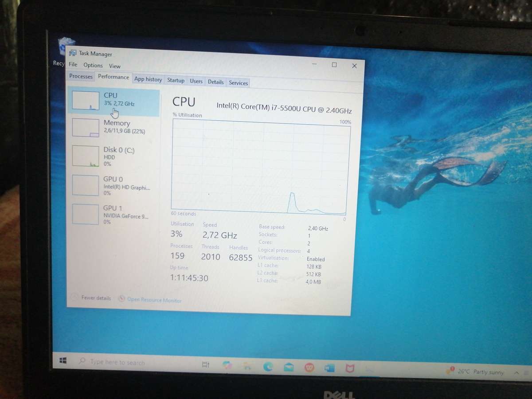Click the Task View taskbar icon
Viewport: 532px width, 399px height.
[x=205, y=364]
